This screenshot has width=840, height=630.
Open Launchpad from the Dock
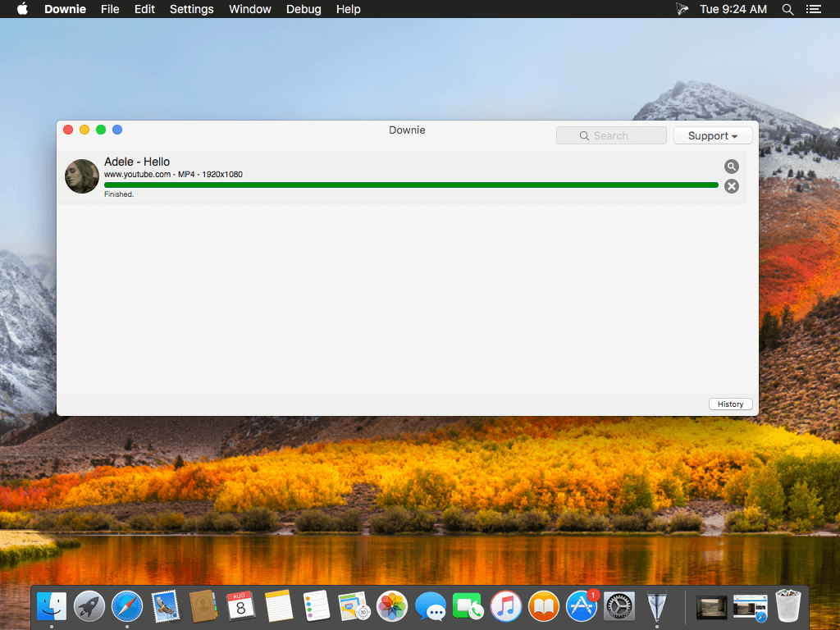pos(89,606)
